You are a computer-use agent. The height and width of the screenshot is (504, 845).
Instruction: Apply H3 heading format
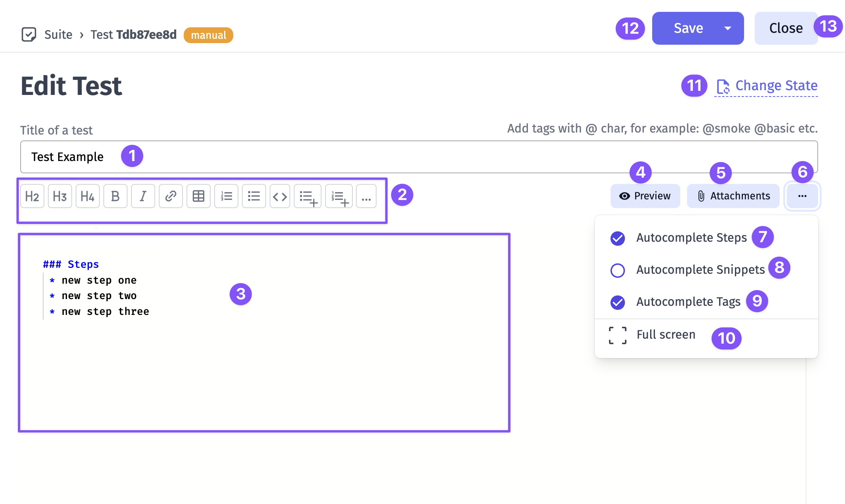[x=60, y=196]
